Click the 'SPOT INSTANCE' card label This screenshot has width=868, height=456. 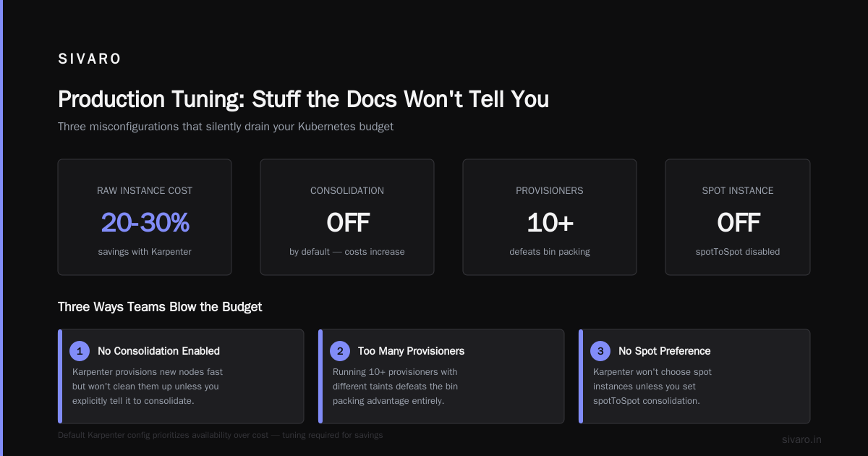tap(738, 191)
